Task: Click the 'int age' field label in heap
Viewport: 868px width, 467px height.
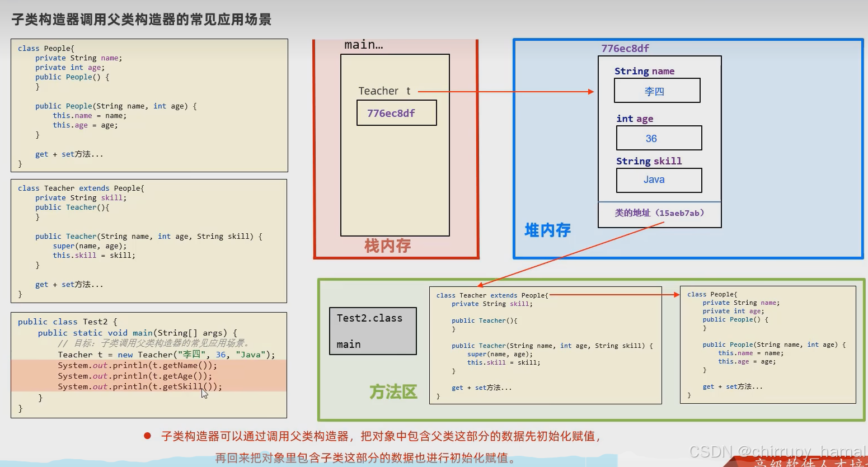Action: [x=635, y=119]
